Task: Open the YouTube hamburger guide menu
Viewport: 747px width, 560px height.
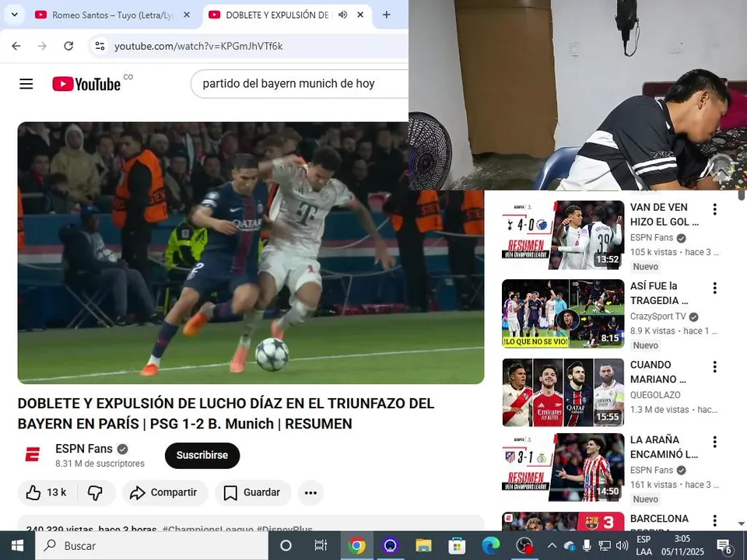Action: point(26,84)
